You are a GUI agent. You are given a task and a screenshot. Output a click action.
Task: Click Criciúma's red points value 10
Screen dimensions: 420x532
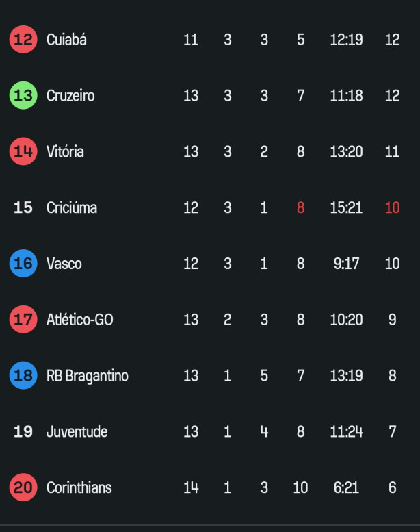392,207
